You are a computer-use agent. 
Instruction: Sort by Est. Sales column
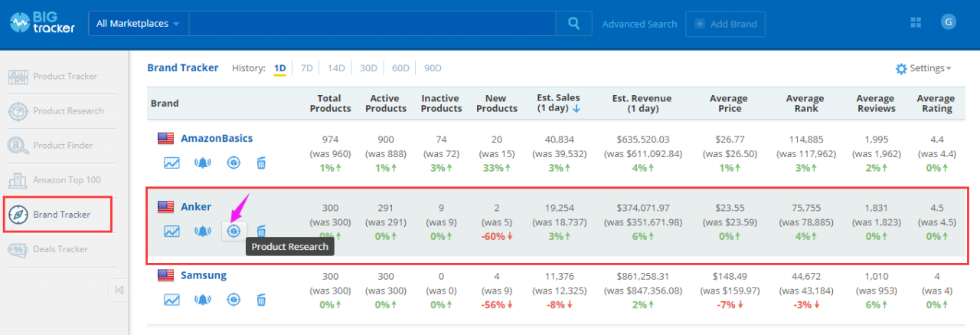[559, 103]
